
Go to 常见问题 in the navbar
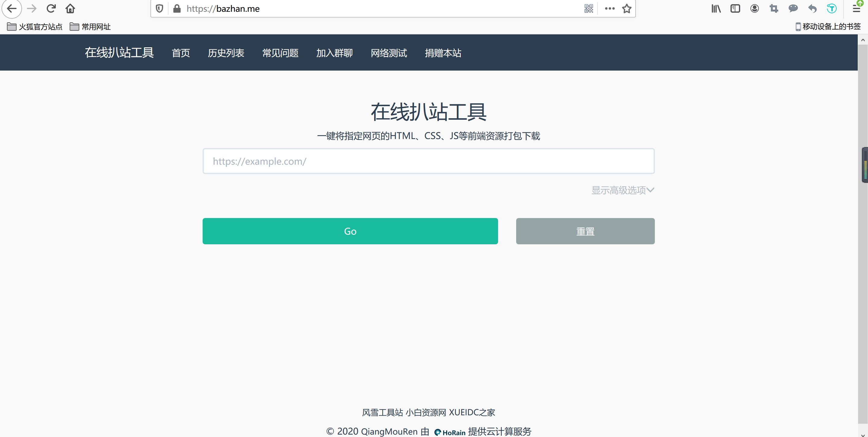click(280, 53)
